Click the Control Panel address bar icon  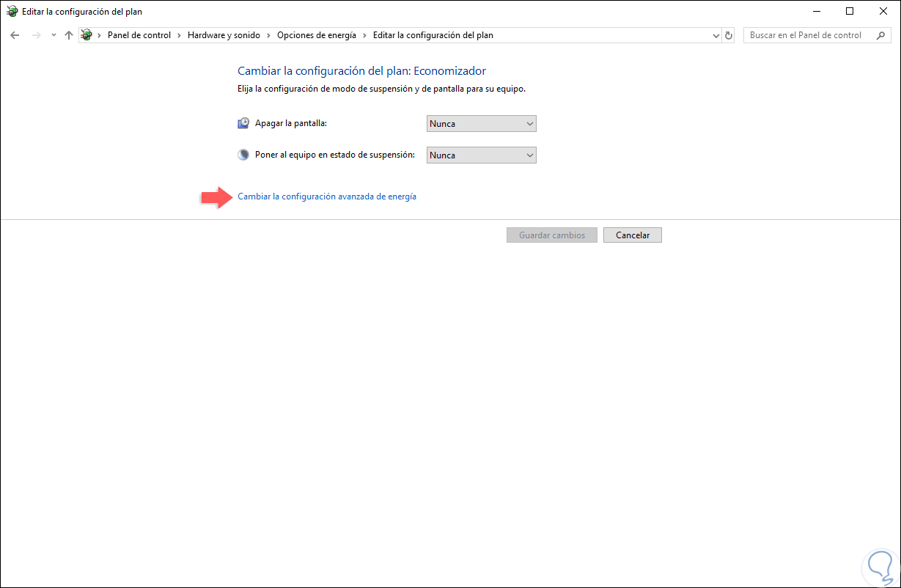pos(87,35)
